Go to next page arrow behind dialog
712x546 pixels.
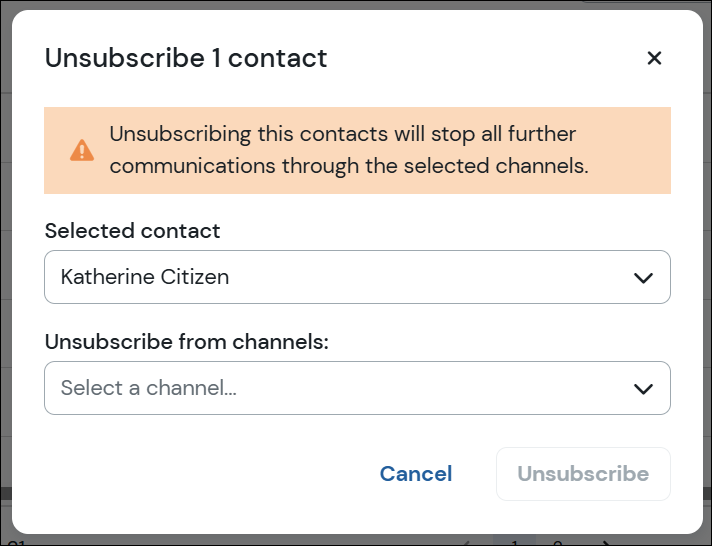coord(606,542)
